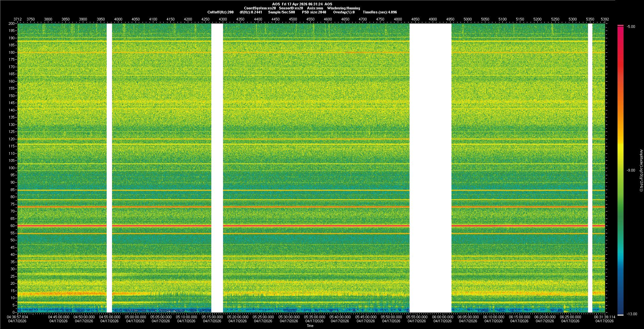Image resolution: width=644 pixels, height=329 pixels.
Task: Click the widest white data gap near 06:00:00
Action: pyautogui.click(x=430, y=168)
